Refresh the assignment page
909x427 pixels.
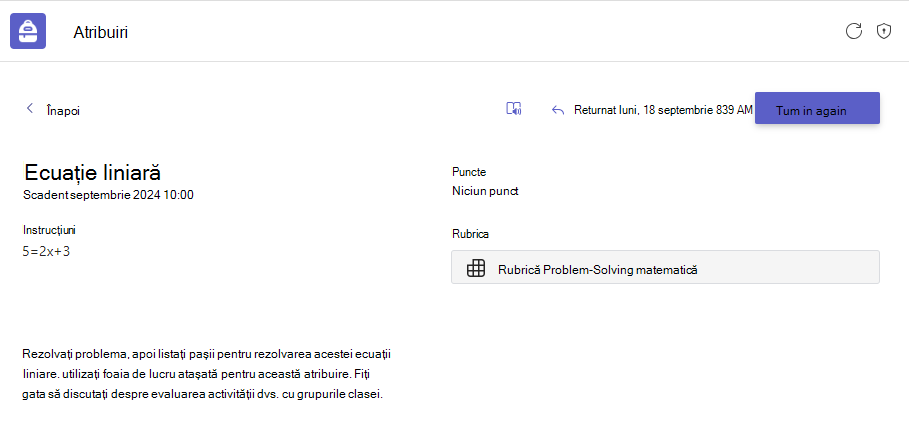tap(853, 31)
